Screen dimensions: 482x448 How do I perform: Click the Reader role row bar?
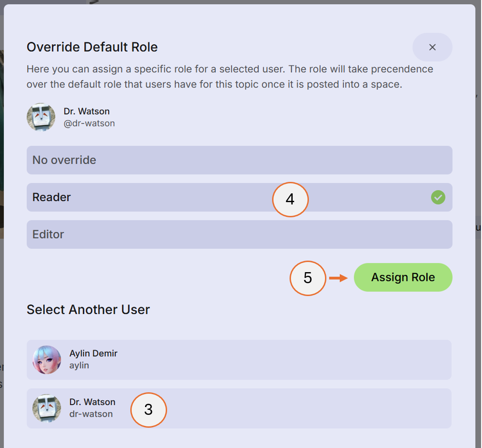[x=184, y=197]
